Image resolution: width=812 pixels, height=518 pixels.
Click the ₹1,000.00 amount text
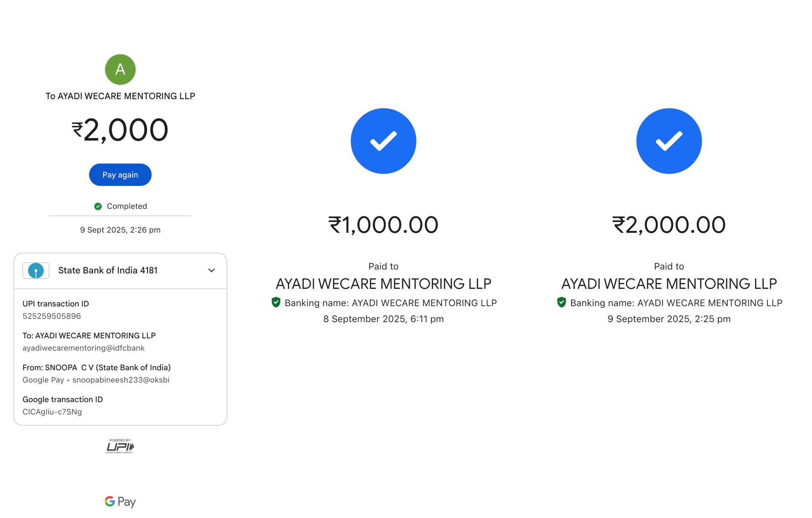(383, 225)
